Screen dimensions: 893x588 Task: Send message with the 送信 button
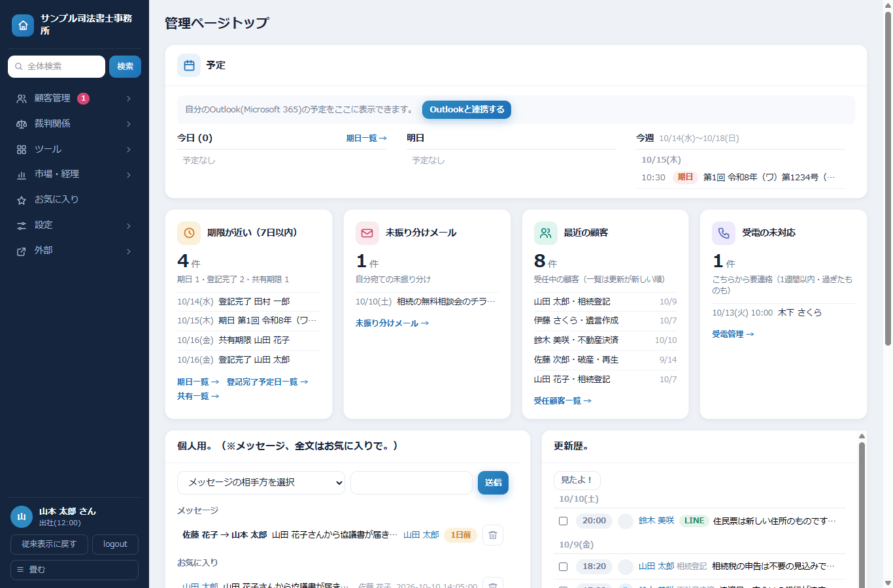click(x=493, y=483)
